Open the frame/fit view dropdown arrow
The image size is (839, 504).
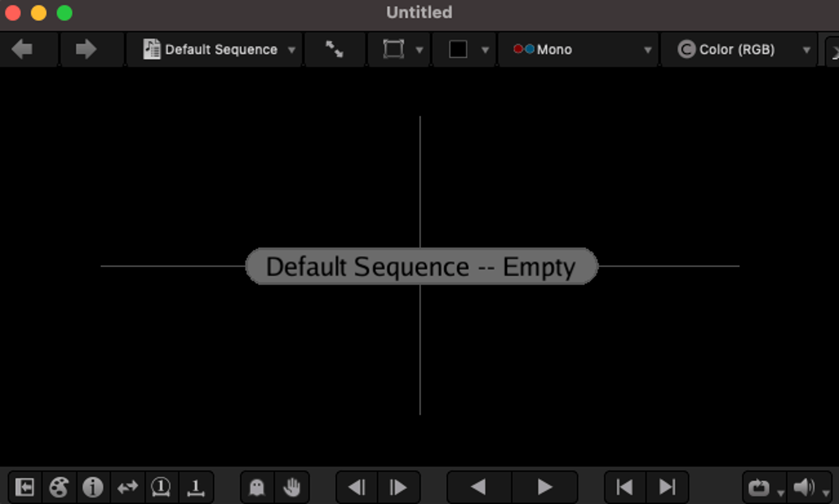click(x=419, y=50)
